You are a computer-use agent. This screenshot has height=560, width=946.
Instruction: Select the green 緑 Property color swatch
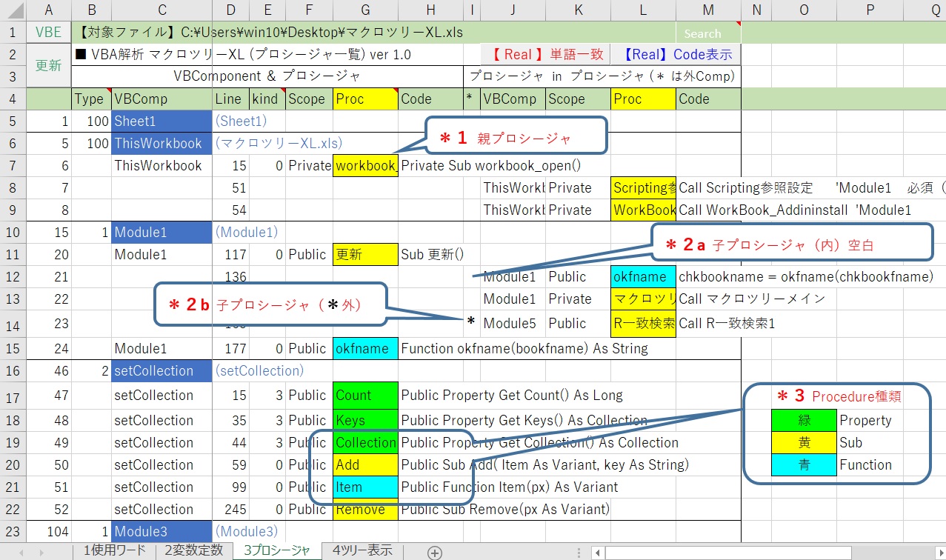coord(804,420)
